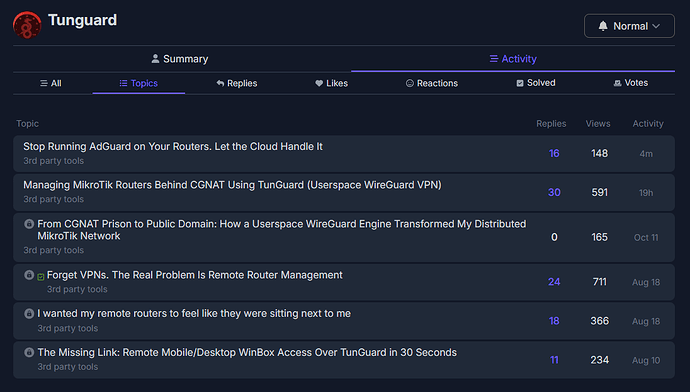
Task: Sort by the Replies column header
Action: tap(551, 124)
